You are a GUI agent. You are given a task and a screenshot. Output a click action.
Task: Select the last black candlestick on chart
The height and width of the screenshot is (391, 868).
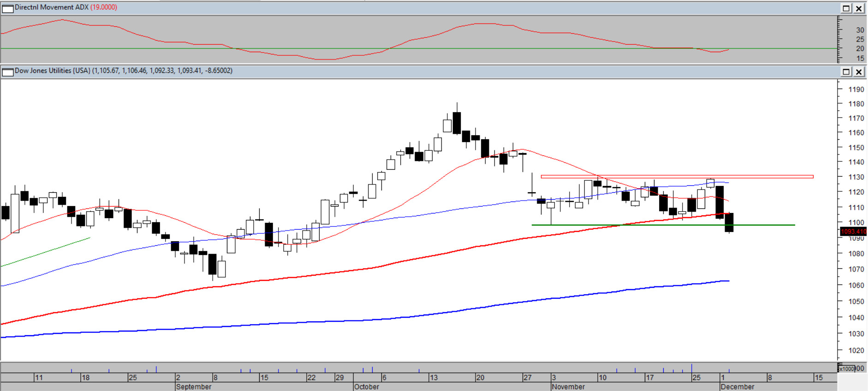[x=729, y=222]
